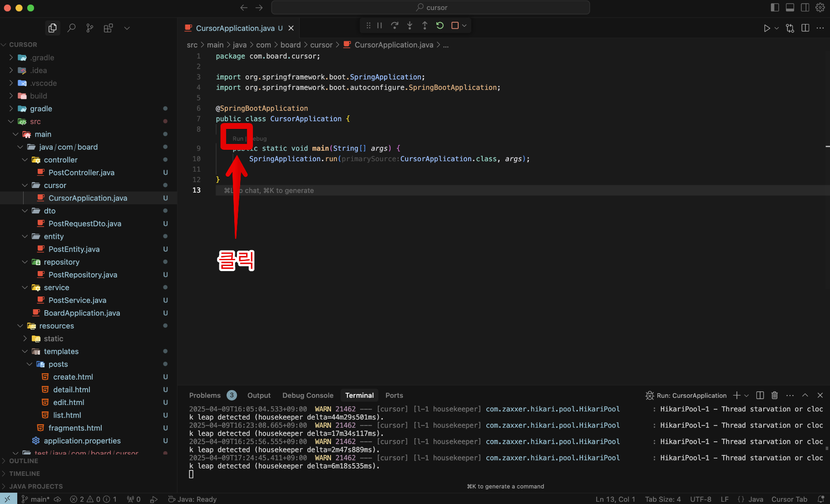Image resolution: width=830 pixels, height=504 pixels.
Task: Open the stop button dropdown arrow
Action: (x=464, y=25)
